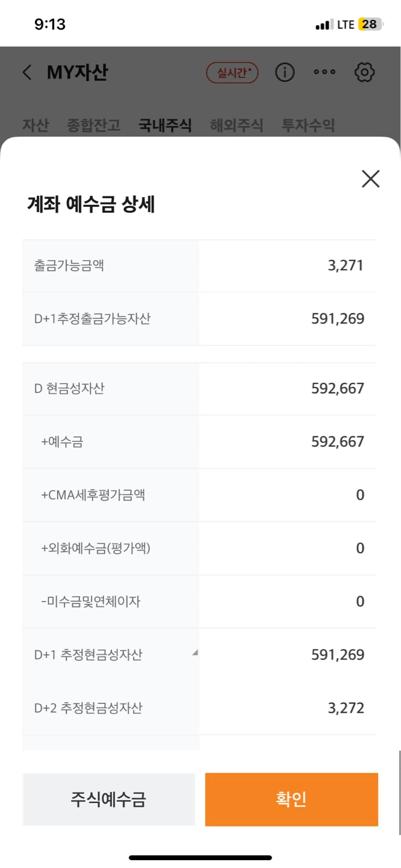This screenshot has height=868, width=401.
Task: Tap the back arrow beside MY자산
Action: coord(27,73)
